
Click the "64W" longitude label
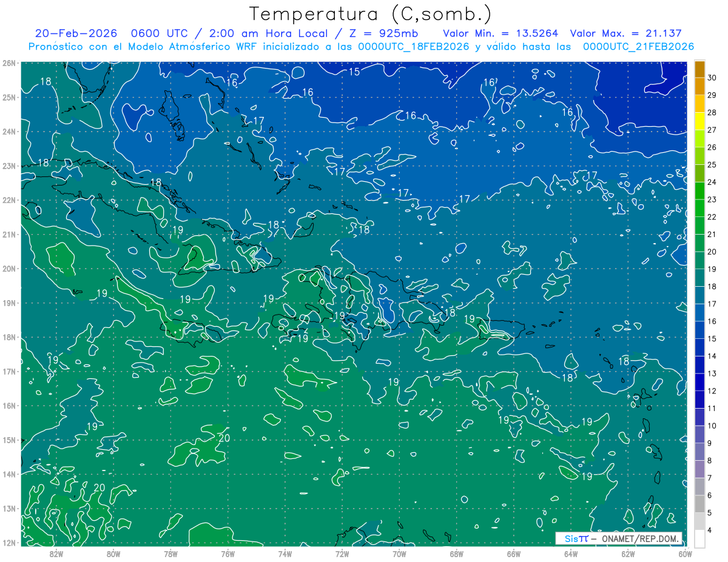coord(571,554)
